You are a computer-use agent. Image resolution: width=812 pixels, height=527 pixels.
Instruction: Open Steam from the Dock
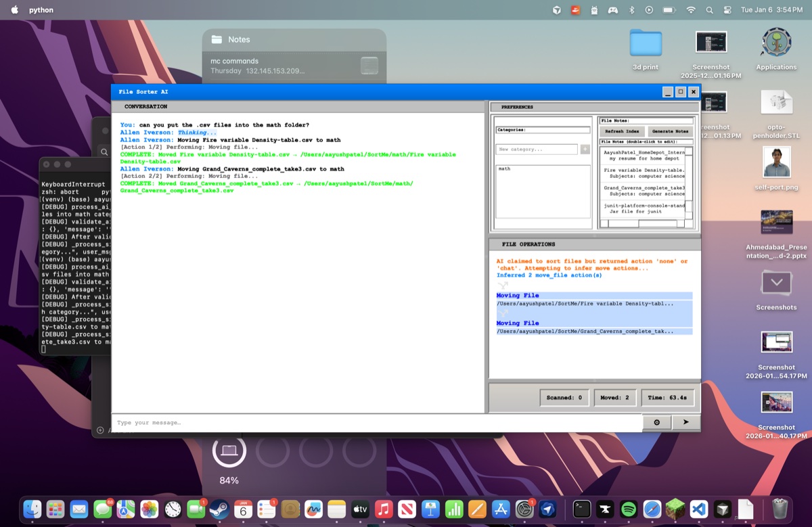tap(219, 509)
